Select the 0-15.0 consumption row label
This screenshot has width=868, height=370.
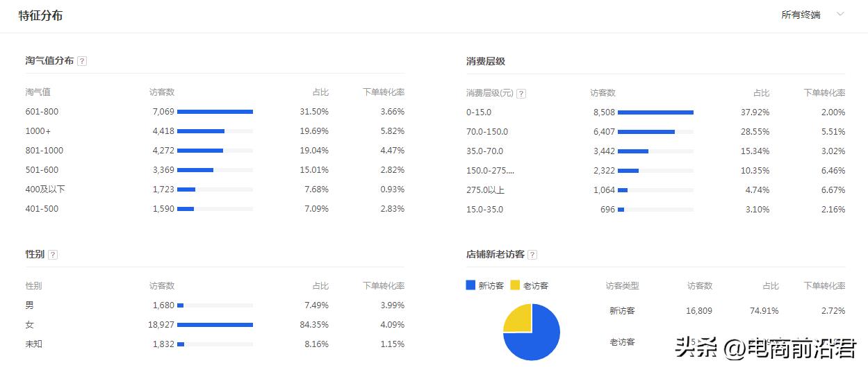479,112
